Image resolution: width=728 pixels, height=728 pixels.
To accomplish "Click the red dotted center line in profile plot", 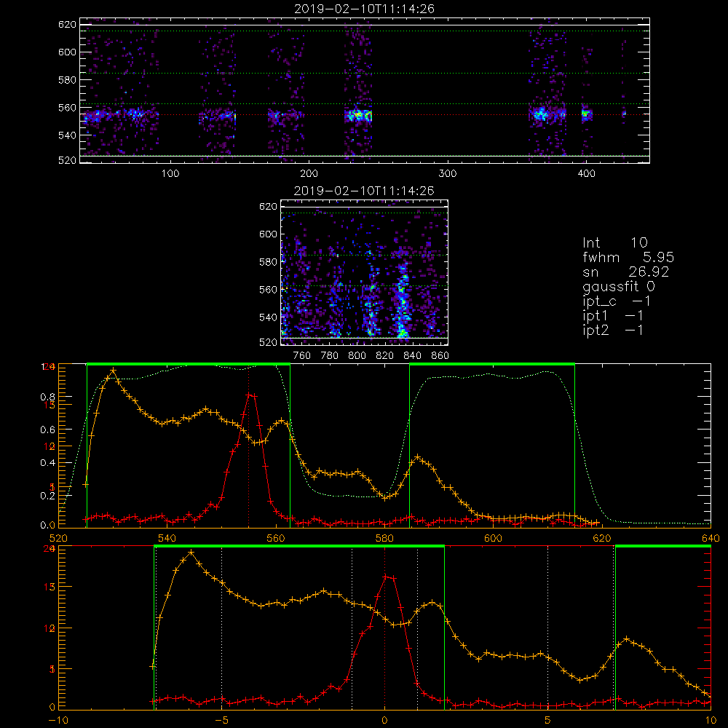I will tap(248, 446).
